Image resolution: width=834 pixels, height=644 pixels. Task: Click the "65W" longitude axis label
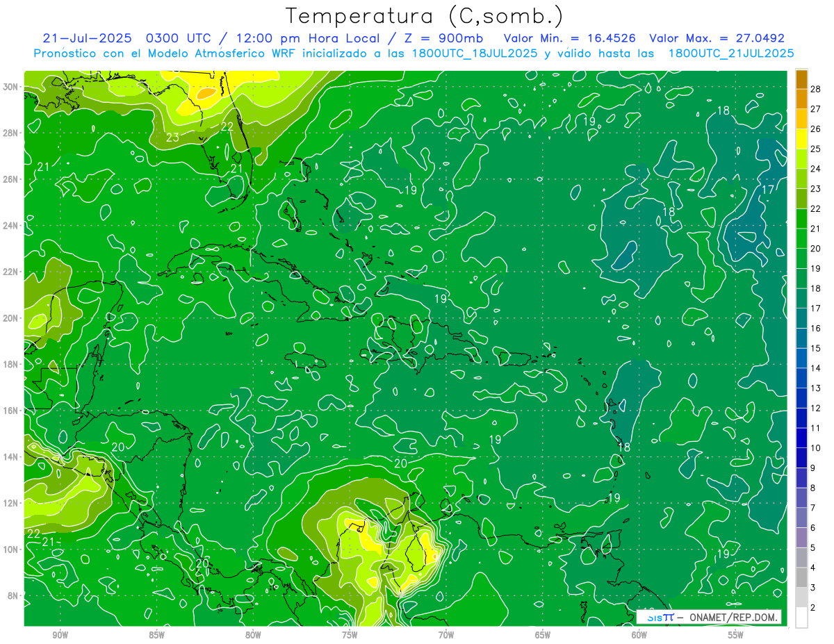(x=543, y=635)
